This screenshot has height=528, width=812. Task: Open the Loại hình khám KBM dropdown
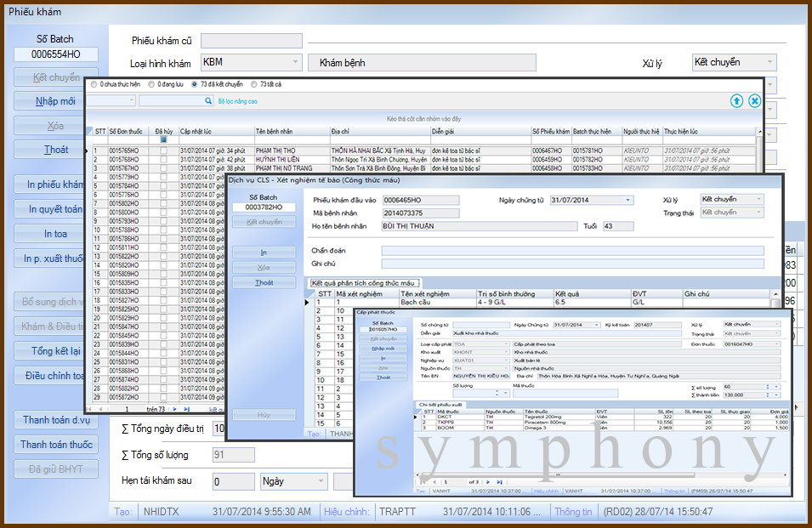pyautogui.click(x=295, y=62)
